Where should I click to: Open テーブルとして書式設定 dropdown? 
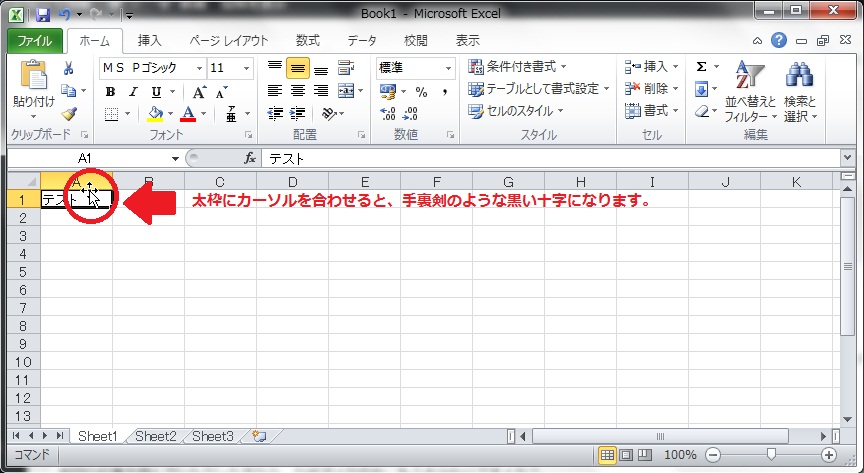538,89
